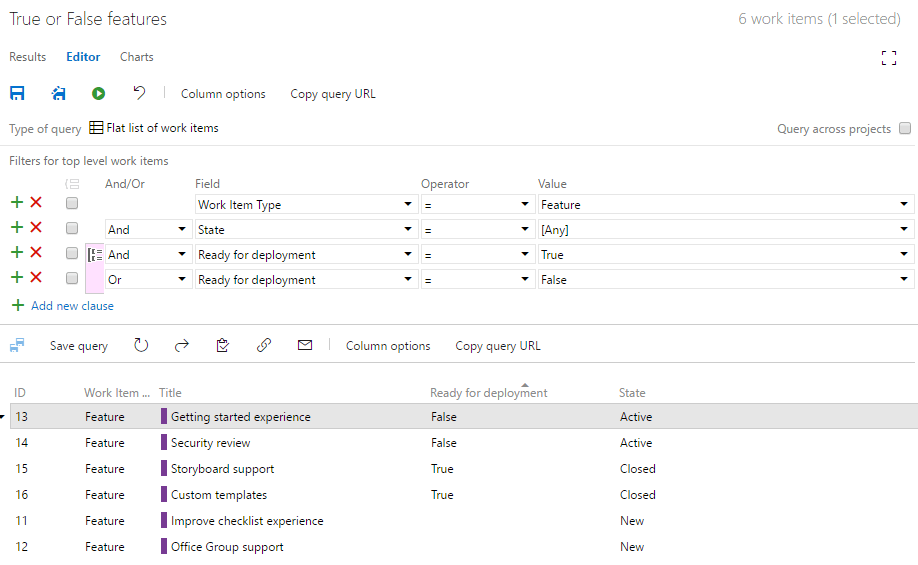
Task: Insert a clause above the State row
Action: pos(17,228)
